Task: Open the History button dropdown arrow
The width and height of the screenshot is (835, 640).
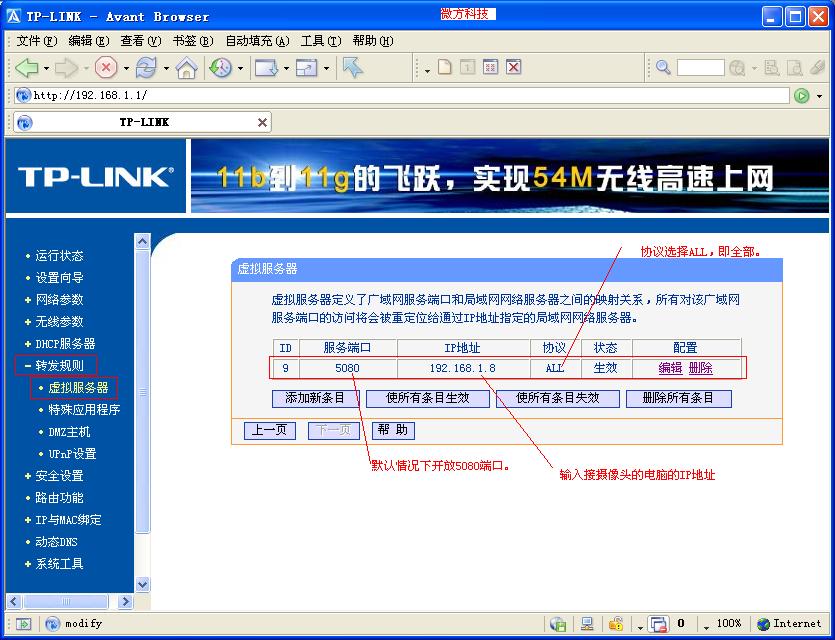Action: (x=241, y=68)
